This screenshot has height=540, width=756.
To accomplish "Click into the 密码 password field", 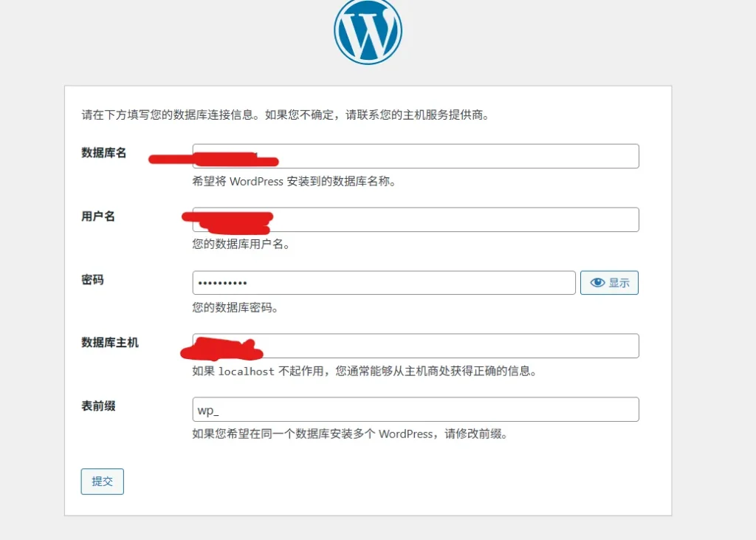I will point(384,283).
